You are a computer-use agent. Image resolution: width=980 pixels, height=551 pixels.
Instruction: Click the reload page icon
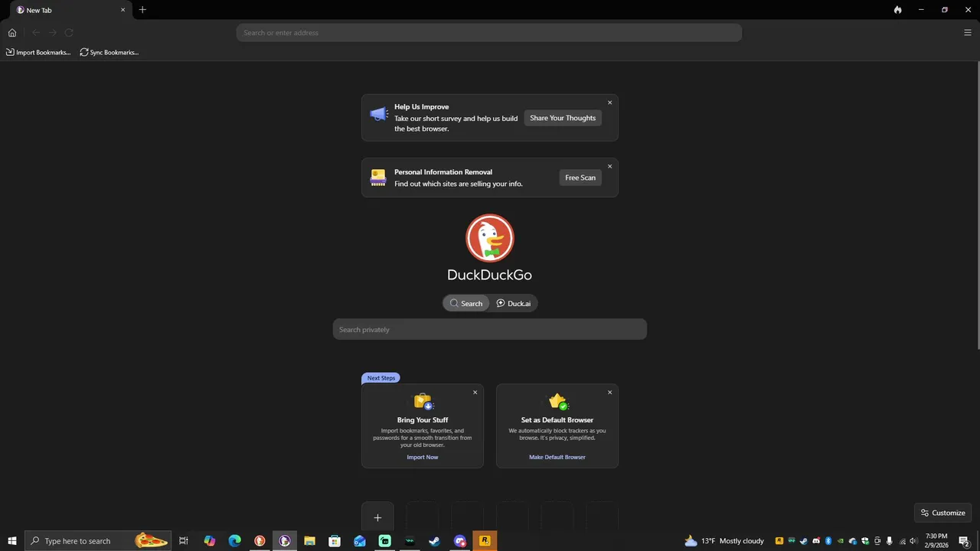(69, 33)
